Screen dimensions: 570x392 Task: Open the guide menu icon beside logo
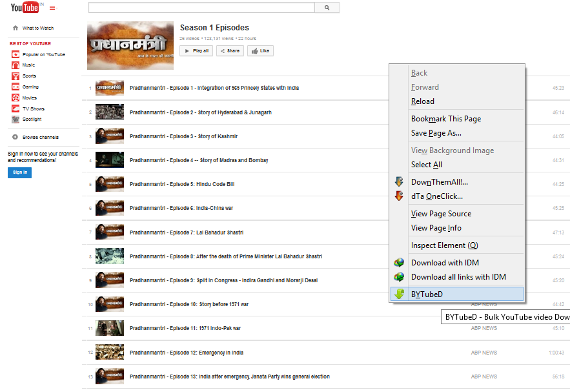[53, 8]
